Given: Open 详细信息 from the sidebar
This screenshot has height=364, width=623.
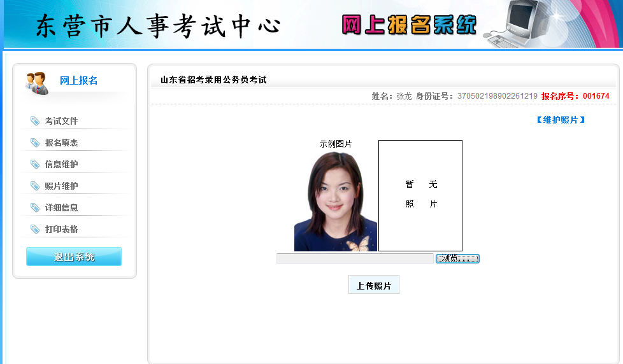Looking at the screenshot, I should (x=61, y=207).
